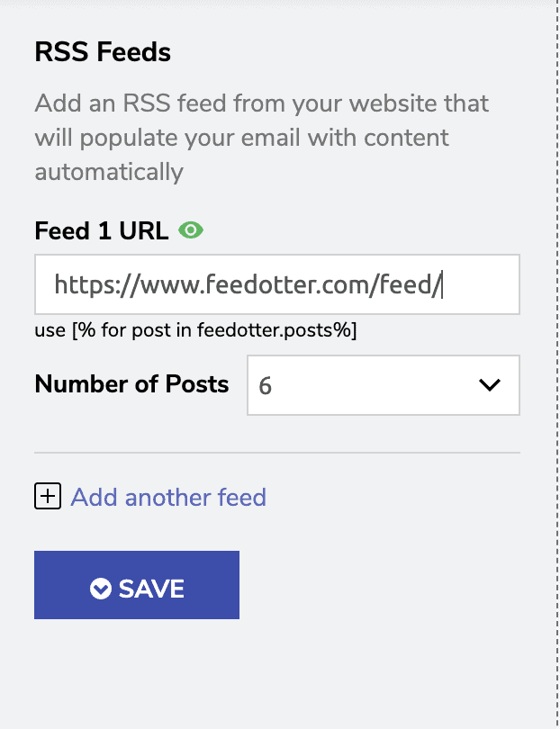560x729 pixels.
Task: Expand the posts count selector showing 6
Action: 383,385
